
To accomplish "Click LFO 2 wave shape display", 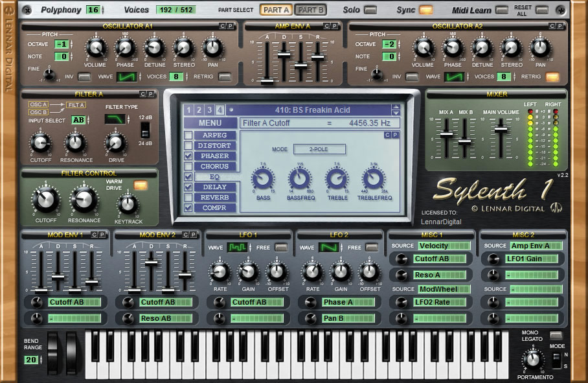I will tap(328, 248).
